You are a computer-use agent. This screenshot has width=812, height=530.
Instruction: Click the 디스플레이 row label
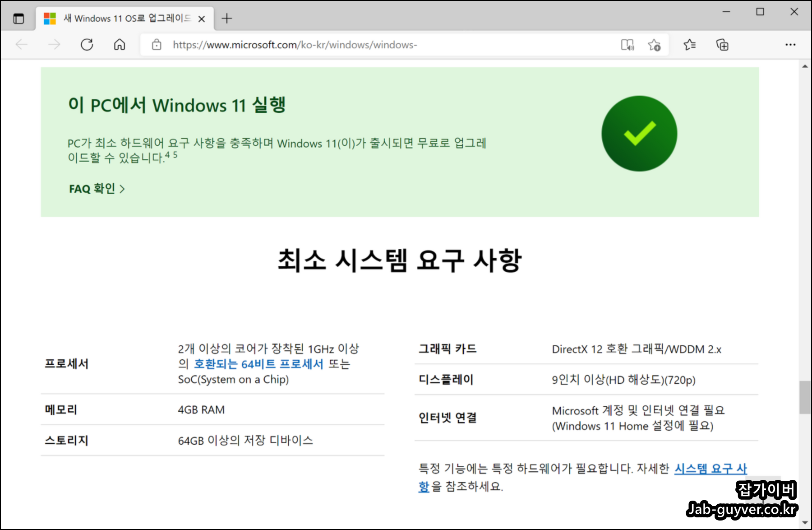click(x=446, y=380)
